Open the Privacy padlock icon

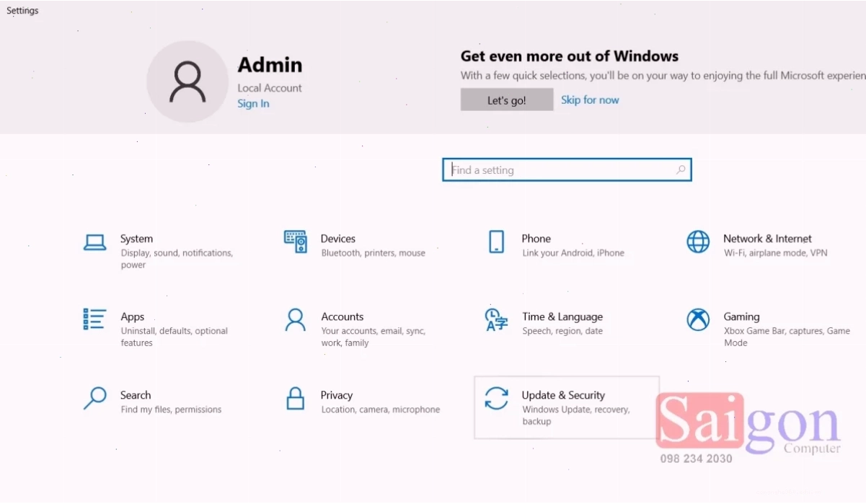(296, 398)
